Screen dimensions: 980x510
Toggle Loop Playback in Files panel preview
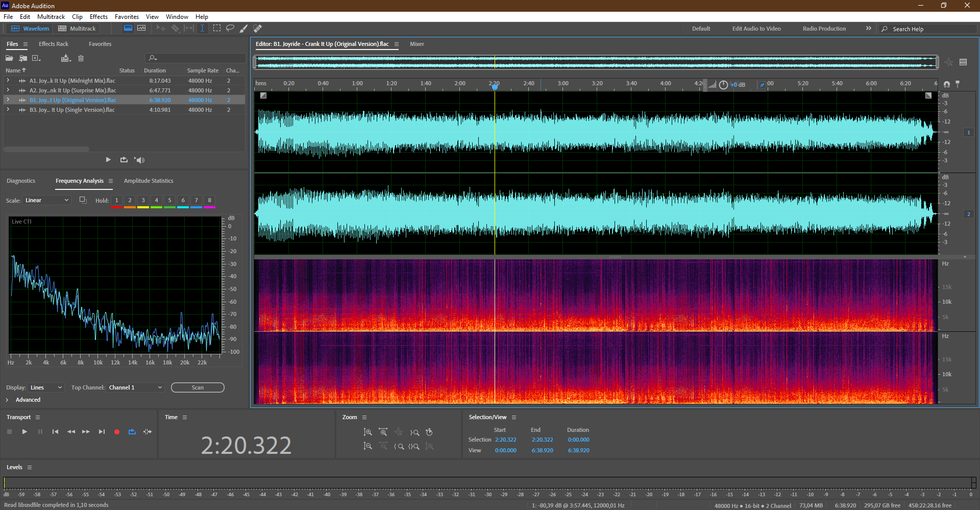coord(124,160)
